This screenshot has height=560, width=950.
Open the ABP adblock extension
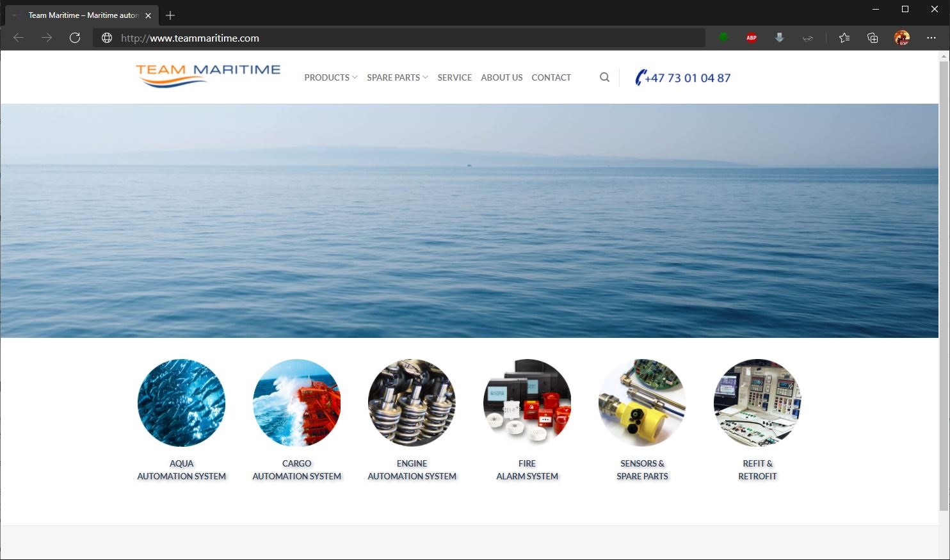click(752, 38)
